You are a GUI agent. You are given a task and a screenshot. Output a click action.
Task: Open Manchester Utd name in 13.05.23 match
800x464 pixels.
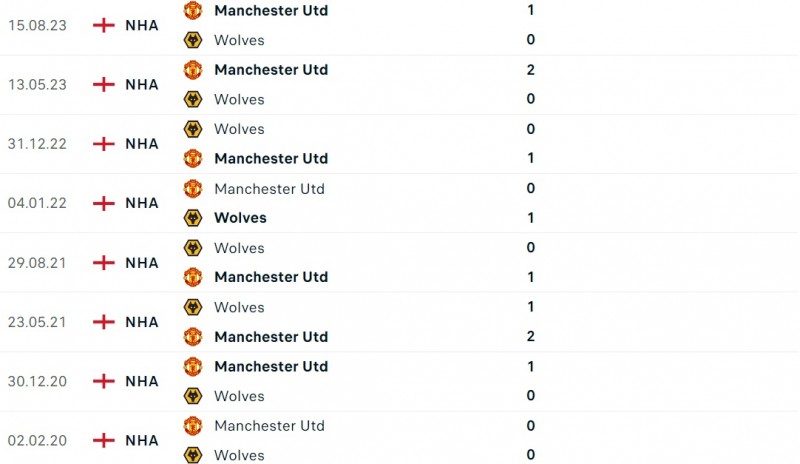point(270,70)
